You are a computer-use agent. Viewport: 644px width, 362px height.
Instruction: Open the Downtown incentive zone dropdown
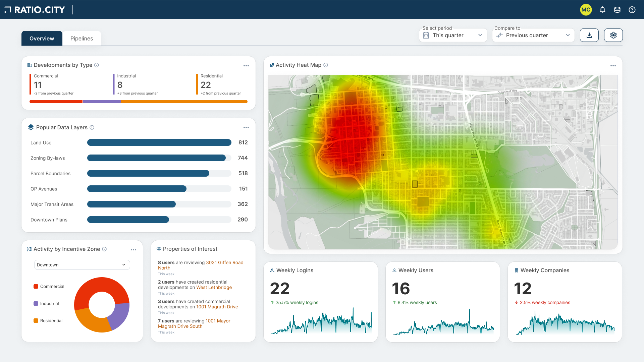tap(82, 265)
